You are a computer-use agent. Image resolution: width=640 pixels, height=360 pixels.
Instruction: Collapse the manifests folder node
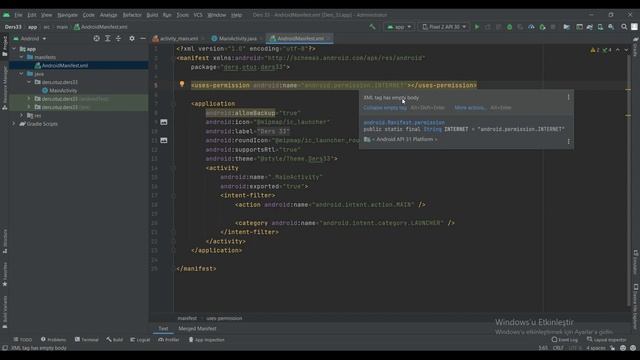coord(22,57)
